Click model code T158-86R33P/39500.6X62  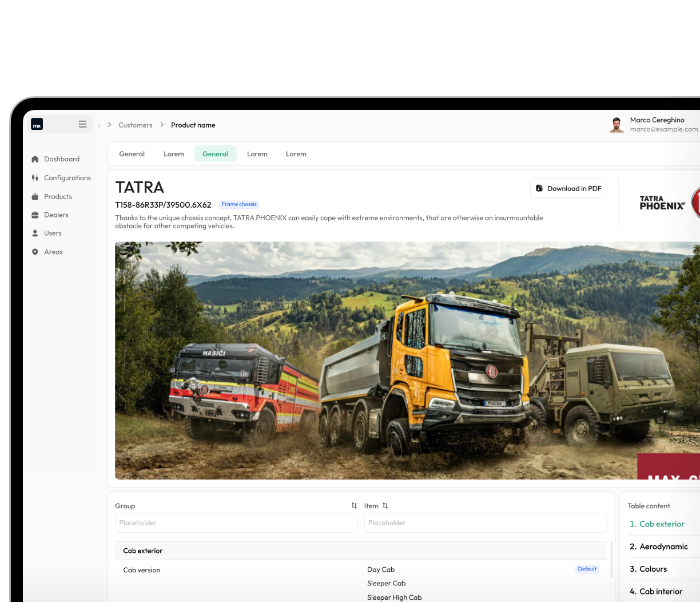tap(164, 205)
